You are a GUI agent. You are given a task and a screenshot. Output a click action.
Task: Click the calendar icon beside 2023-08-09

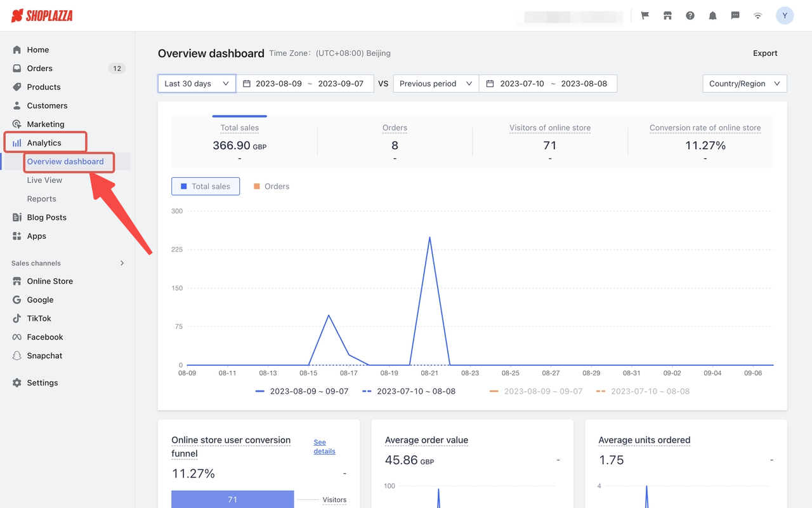tap(247, 84)
